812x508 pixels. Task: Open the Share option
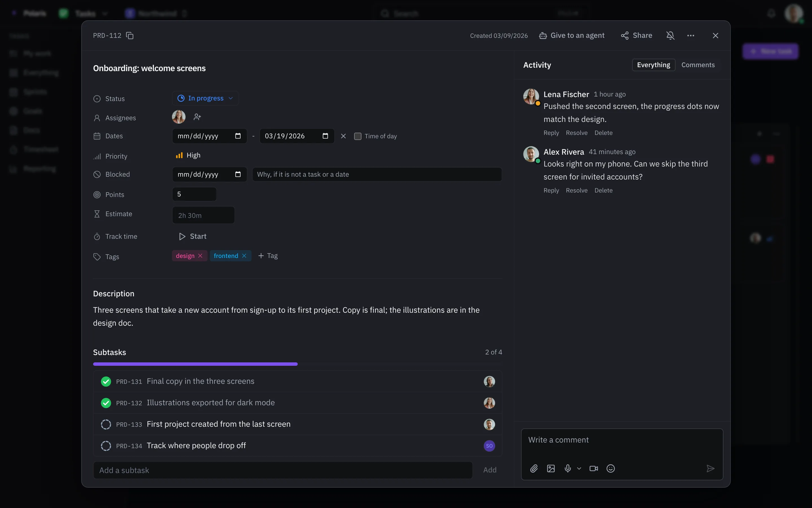pos(636,36)
